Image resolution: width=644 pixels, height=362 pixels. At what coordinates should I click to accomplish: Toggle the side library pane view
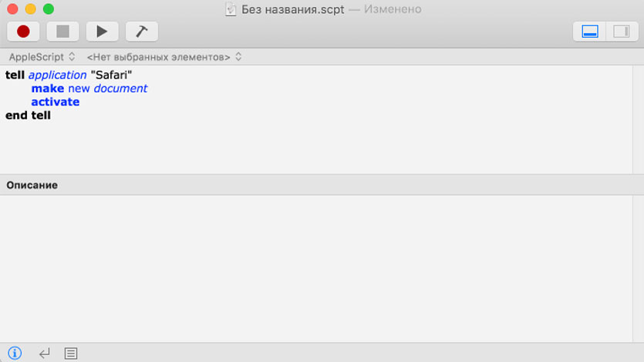[x=620, y=32]
